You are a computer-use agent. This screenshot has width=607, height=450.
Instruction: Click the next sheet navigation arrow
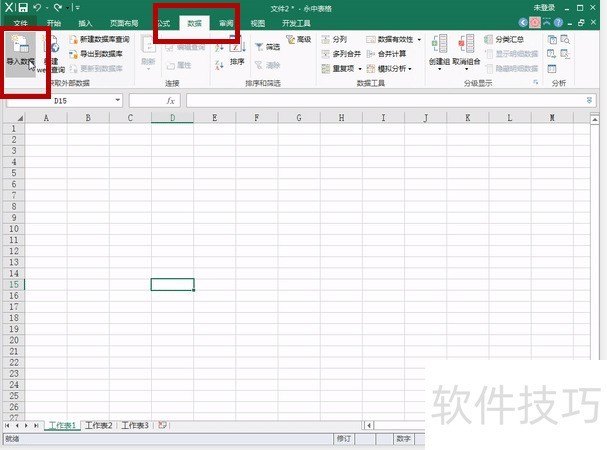click(26, 426)
